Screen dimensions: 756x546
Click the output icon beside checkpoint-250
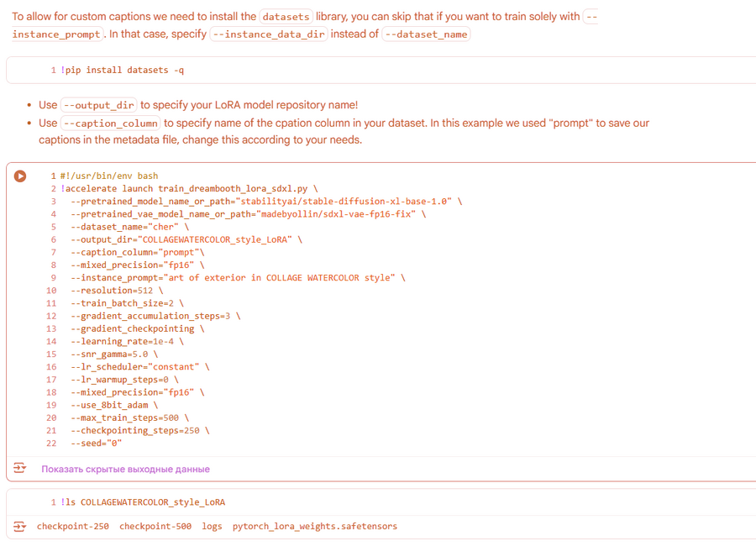pyautogui.click(x=20, y=527)
